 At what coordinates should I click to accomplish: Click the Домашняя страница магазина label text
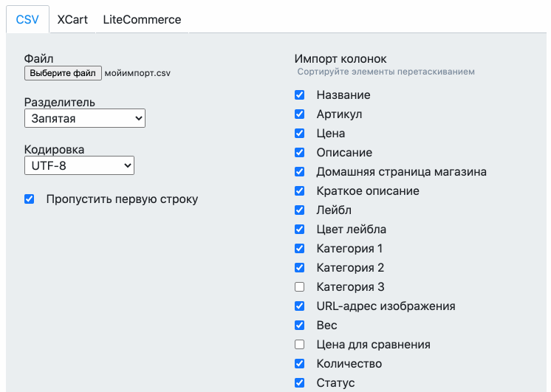coord(401,172)
